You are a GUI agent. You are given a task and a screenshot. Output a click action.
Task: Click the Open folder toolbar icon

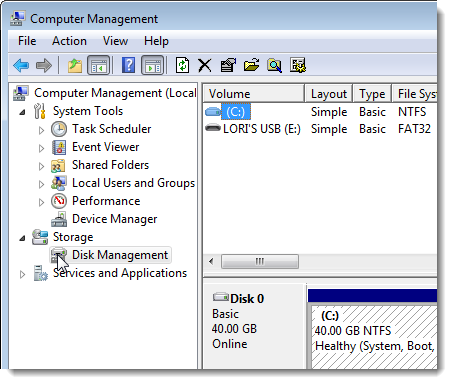click(x=252, y=65)
